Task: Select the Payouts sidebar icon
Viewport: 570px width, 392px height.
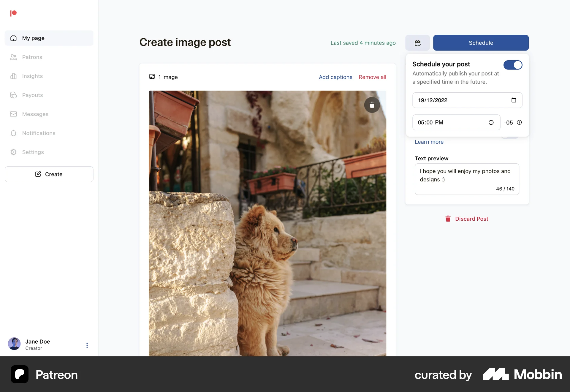Action: 14,95
